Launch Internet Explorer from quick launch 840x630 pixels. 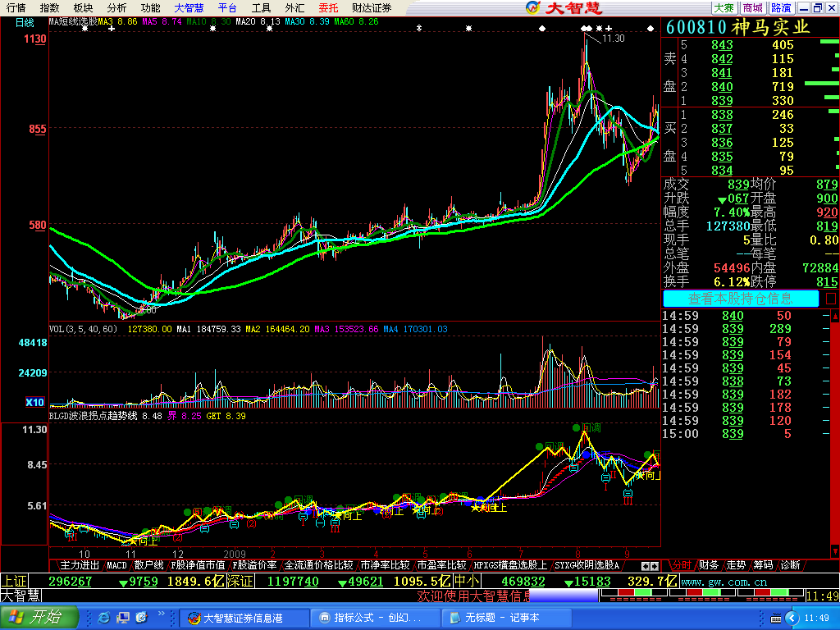(104, 618)
